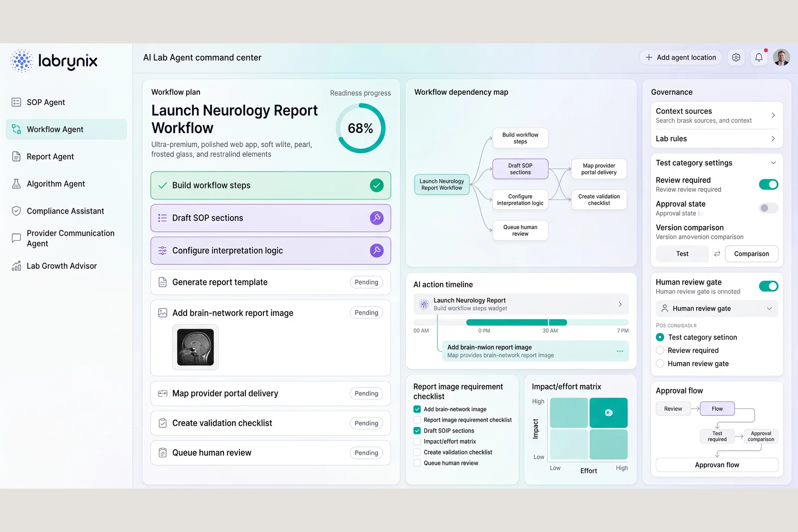Click the Algorithm Agent flask icon
Viewport: 798px width, 532px height.
(16, 183)
